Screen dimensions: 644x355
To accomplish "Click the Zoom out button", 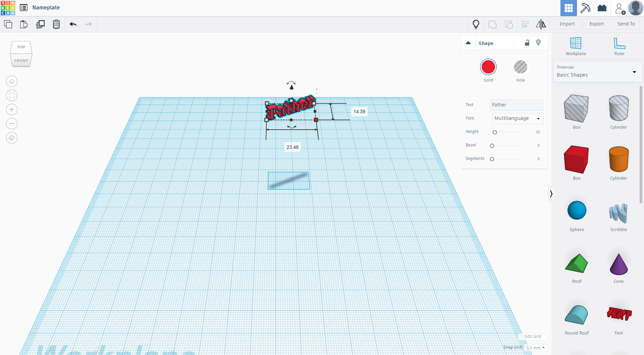I will pyautogui.click(x=12, y=124).
